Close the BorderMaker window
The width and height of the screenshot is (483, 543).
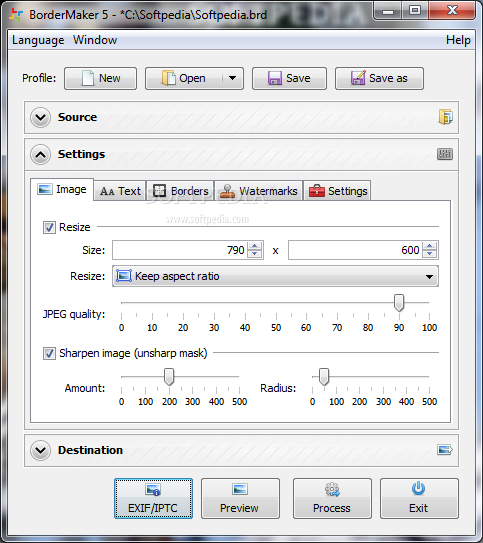pos(452,11)
